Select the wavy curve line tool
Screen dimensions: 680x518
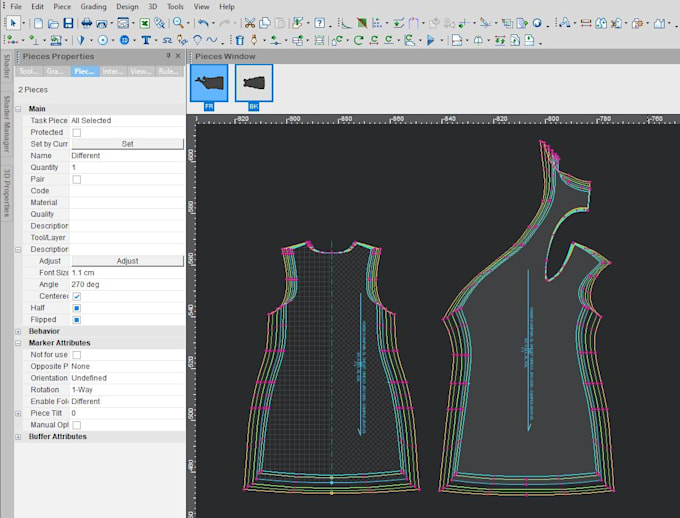[212, 40]
